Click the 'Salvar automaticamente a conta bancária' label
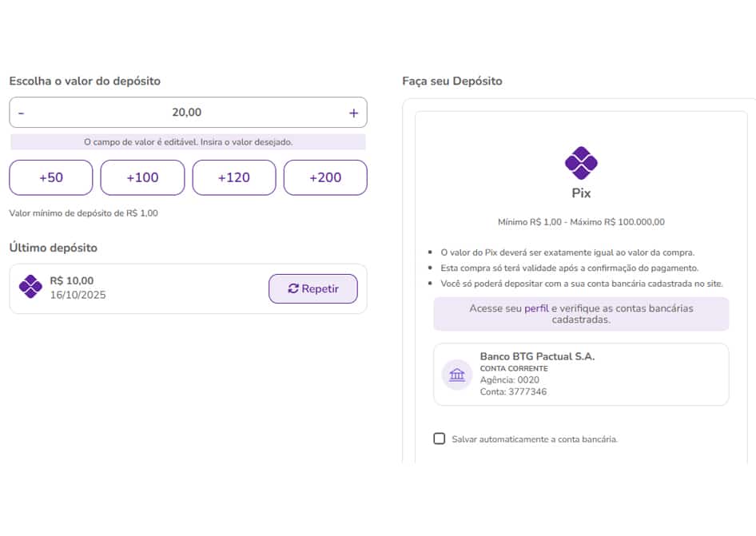The width and height of the screenshot is (756, 536). click(x=535, y=439)
